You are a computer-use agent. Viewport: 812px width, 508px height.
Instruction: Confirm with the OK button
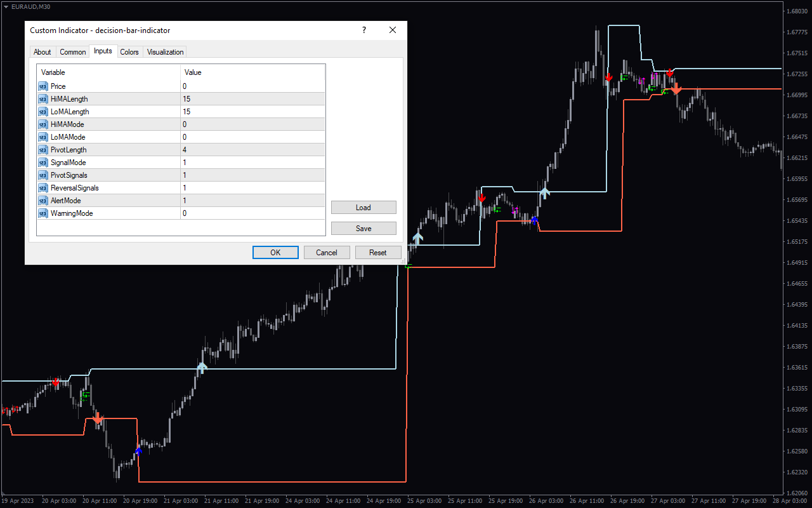[275, 253]
